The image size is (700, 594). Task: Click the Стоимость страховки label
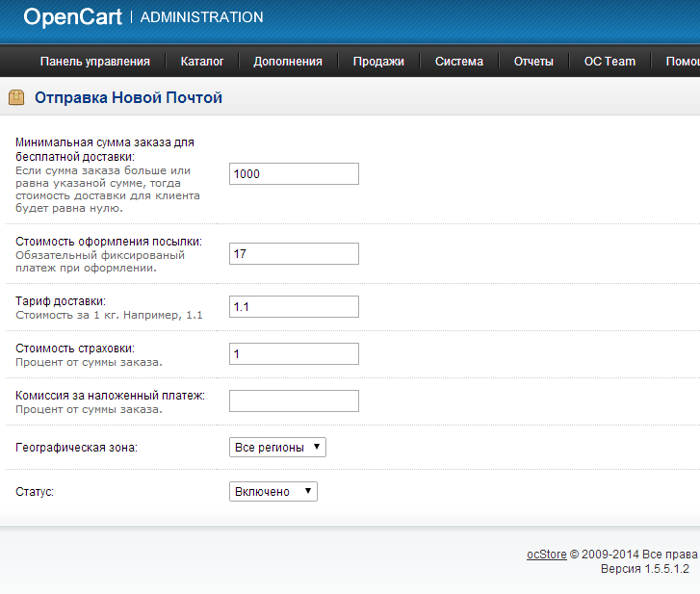(x=75, y=349)
